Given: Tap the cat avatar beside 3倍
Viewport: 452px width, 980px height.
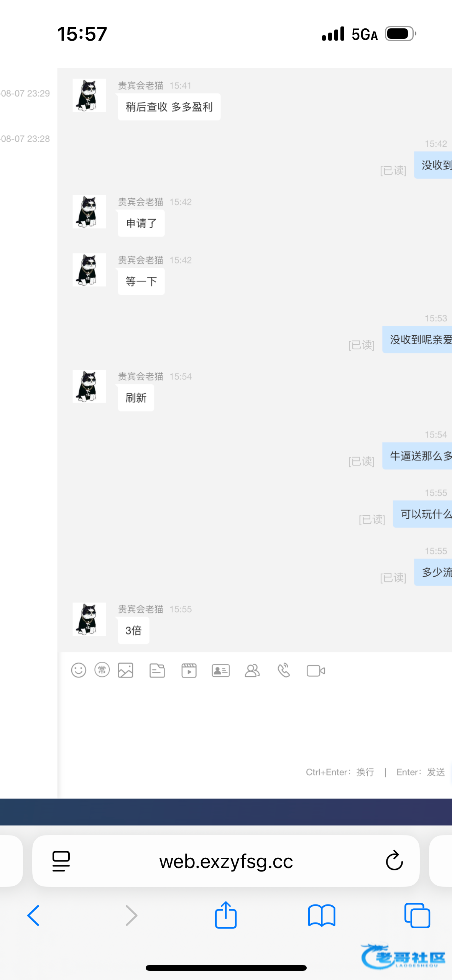Looking at the screenshot, I should coord(89,619).
